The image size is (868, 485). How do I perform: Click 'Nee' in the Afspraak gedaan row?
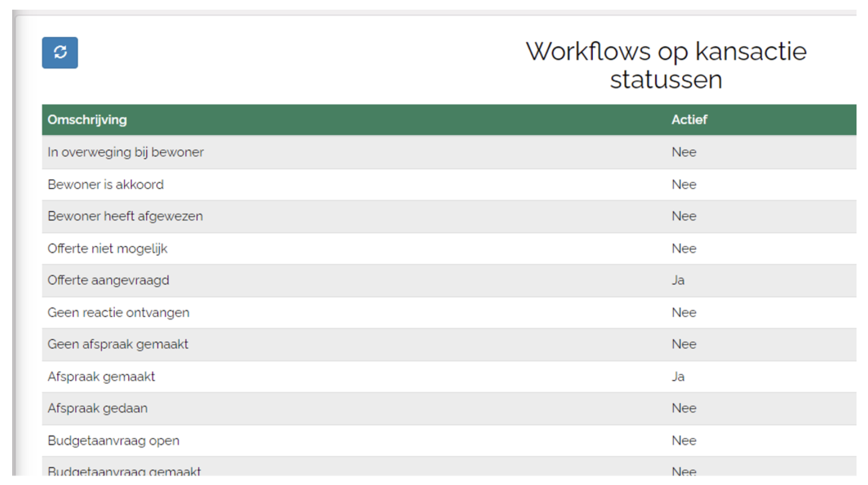click(x=683, y=408)
